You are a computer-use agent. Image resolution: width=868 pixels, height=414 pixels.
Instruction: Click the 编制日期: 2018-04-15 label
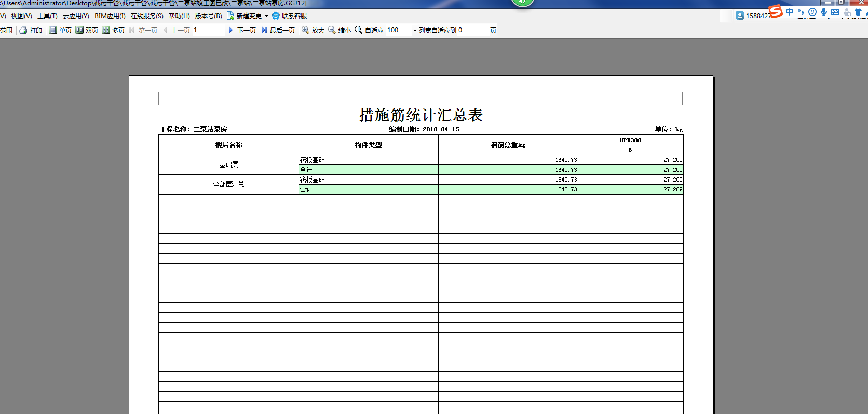(424, 129)
